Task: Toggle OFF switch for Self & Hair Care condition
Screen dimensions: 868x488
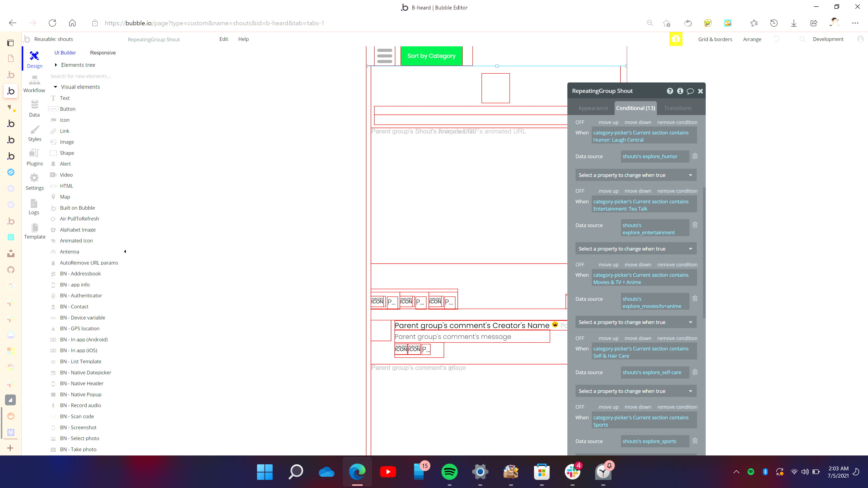Action: [580, 338]
